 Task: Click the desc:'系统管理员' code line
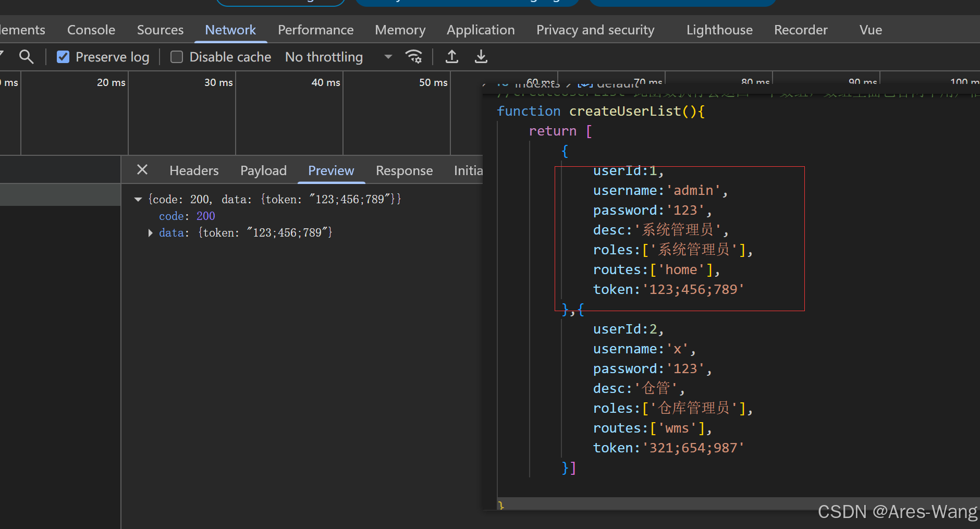coord(660,230)
